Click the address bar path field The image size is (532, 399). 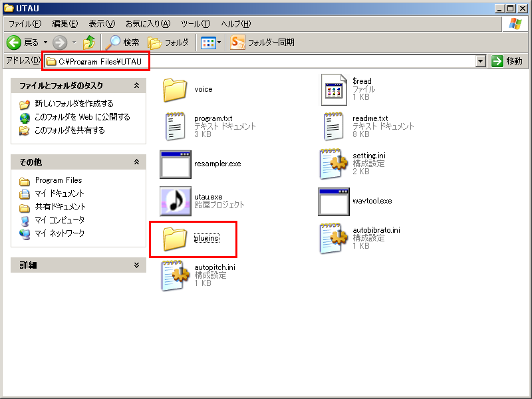(x=266, y=61)
